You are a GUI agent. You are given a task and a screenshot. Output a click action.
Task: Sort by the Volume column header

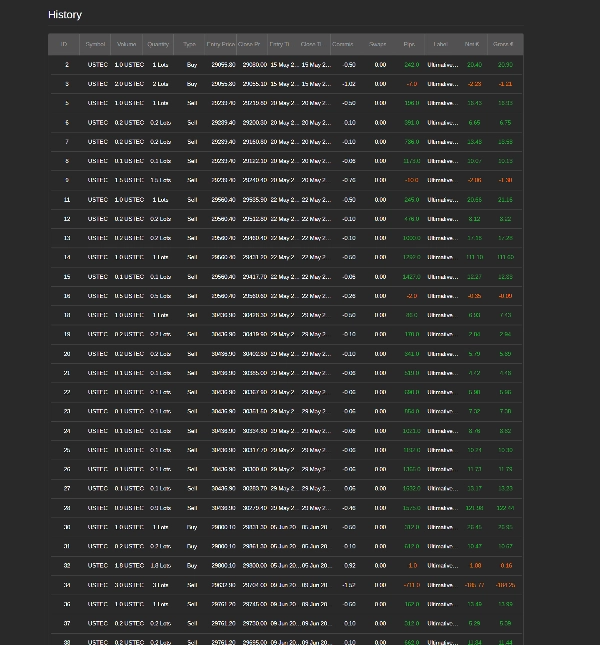tap(127, 44)
